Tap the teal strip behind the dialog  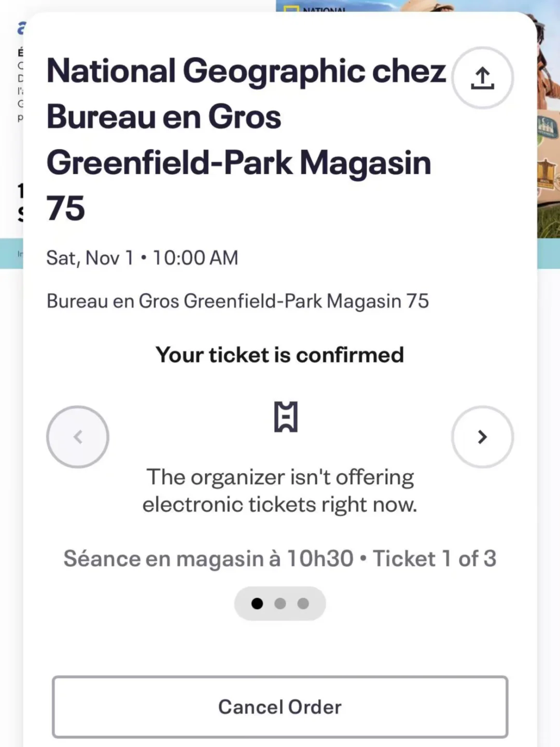coord(549,253)
